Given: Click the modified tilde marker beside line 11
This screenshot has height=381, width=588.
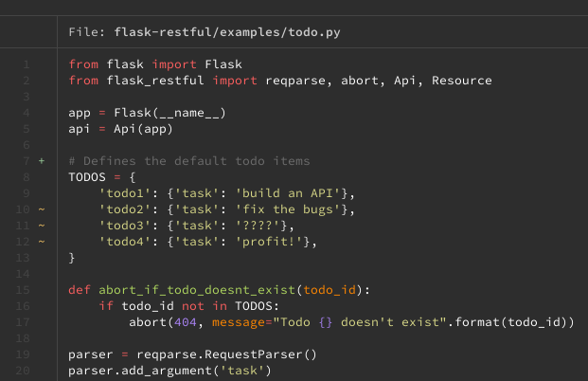Looking at the screenshot, I should coord(41,226).
